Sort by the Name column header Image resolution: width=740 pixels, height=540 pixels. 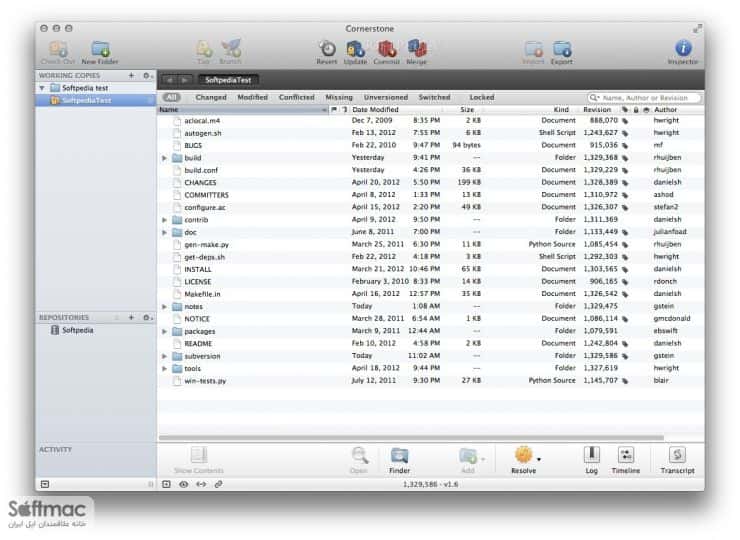[243, 110]
